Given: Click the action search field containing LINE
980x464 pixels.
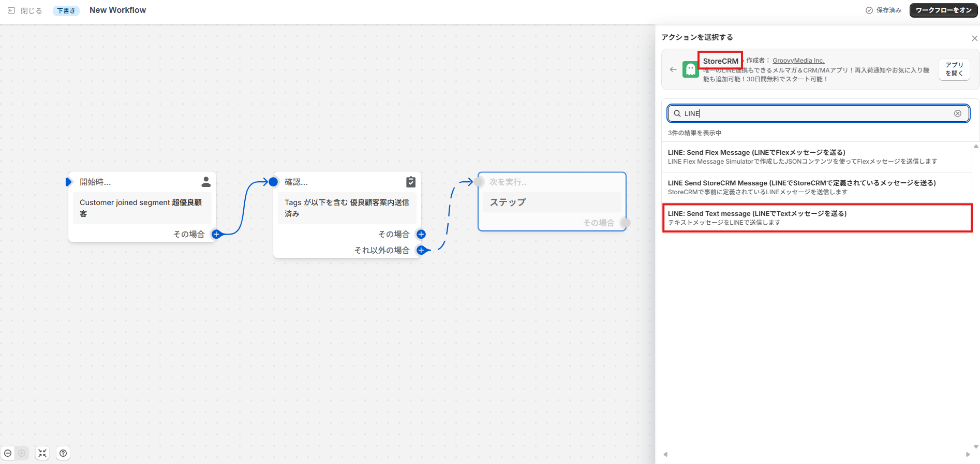Looking at the screenshot, I should pyautogui.click(x=818, y=113).
